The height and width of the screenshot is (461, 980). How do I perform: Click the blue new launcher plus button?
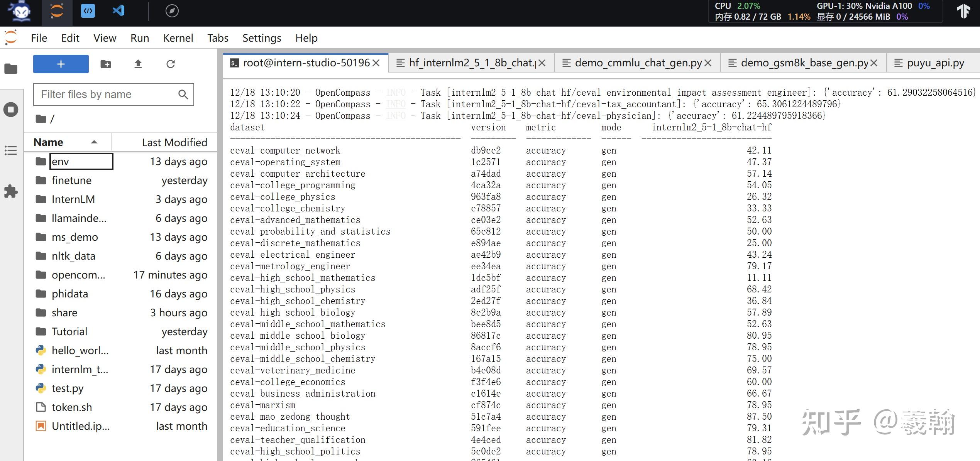click(x=61, y=64)
